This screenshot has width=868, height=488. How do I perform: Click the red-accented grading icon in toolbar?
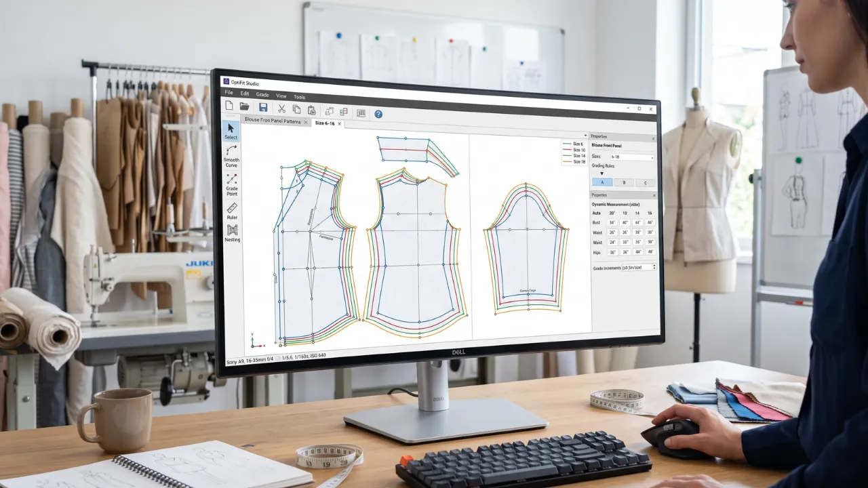point(344,112)
